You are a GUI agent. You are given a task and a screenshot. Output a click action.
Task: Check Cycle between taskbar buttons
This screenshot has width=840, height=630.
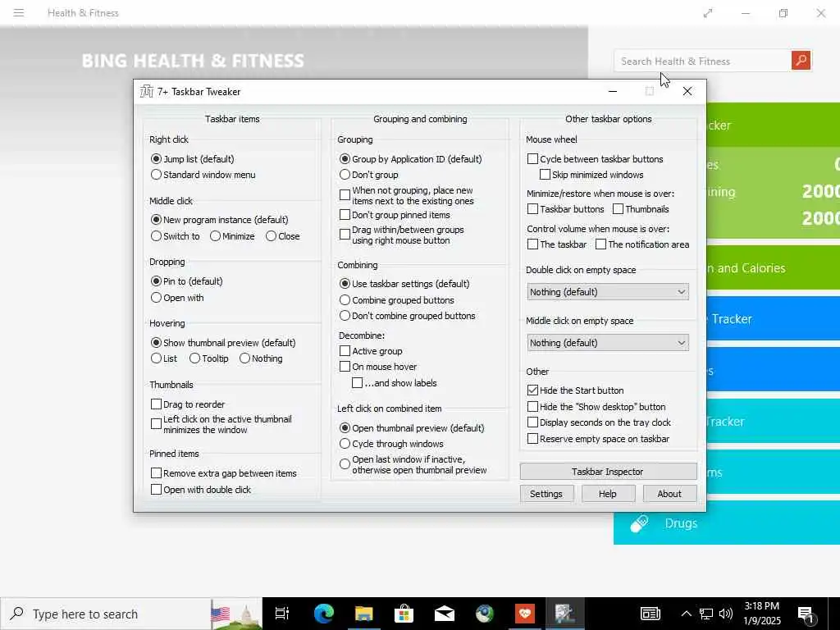click(596, 159)
